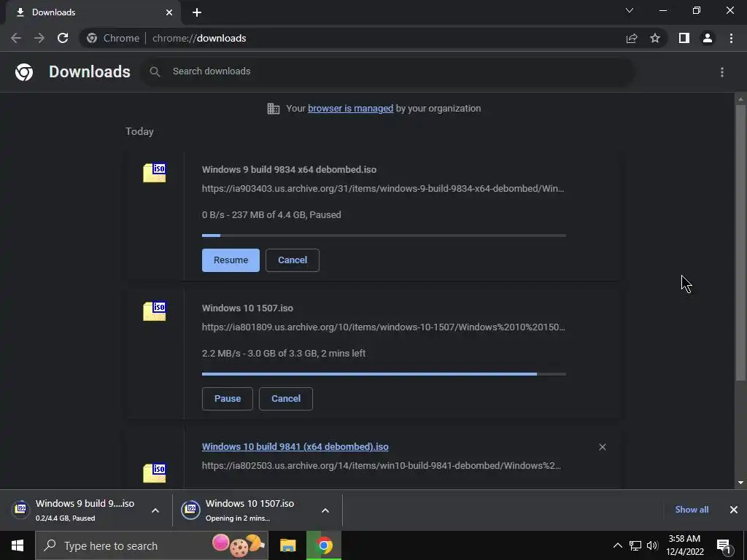This screenshot has width=747, height=560.
Task: Open the side panel icon
Action: (684, 38)
